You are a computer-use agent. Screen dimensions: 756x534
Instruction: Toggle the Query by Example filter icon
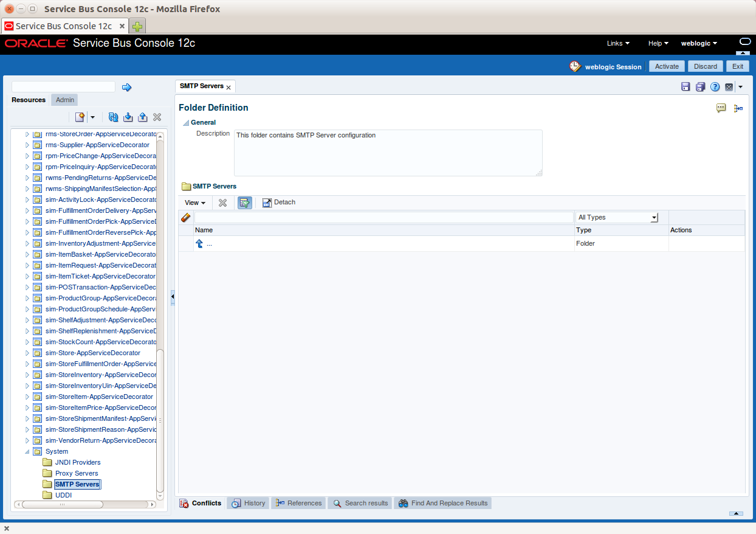pos(244,203)
